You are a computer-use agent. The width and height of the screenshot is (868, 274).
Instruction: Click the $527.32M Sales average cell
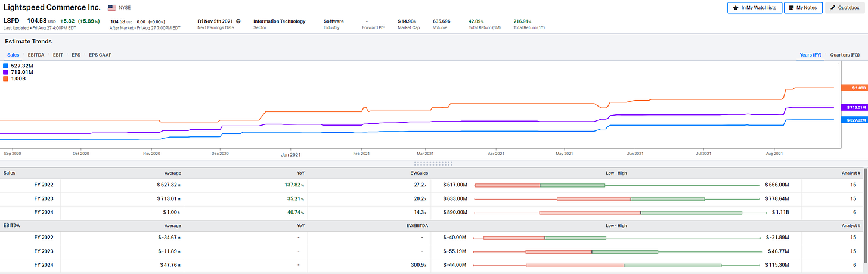pos(169,185)
